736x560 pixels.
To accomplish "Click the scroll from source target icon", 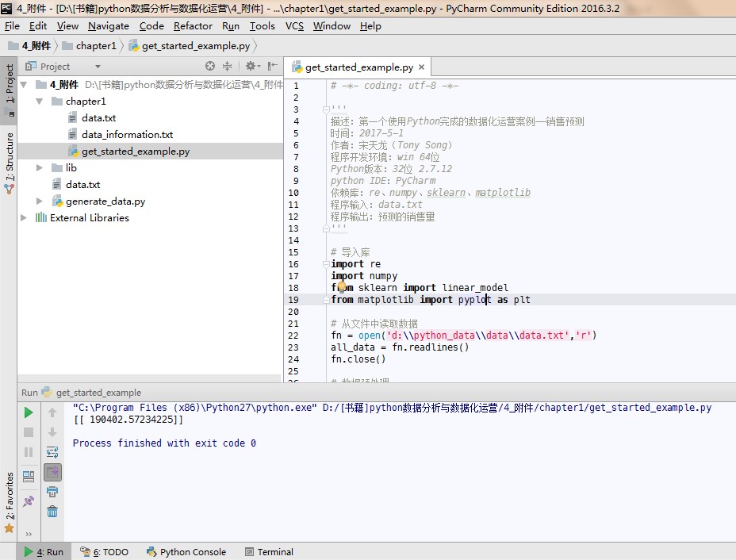I will point(210,66).
